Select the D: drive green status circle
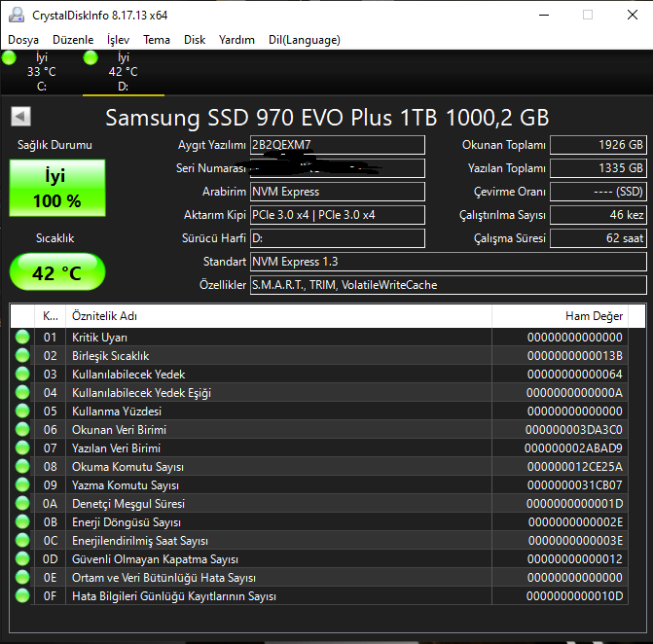653x644 pixels. tap(91, 57)
